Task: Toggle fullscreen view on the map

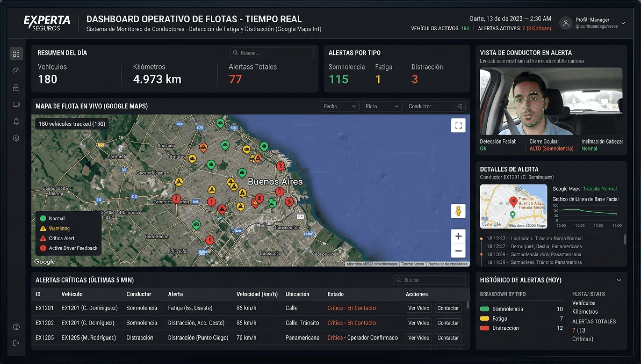Action: [x=458, y=125]
